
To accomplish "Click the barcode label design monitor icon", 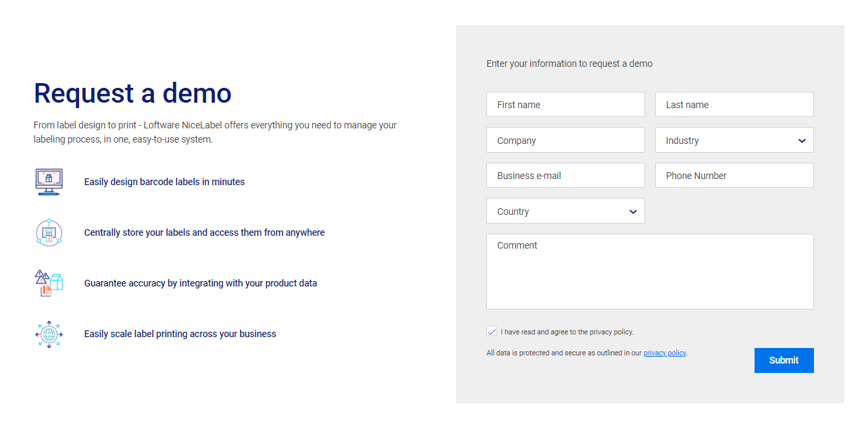I will pos(49,182).
